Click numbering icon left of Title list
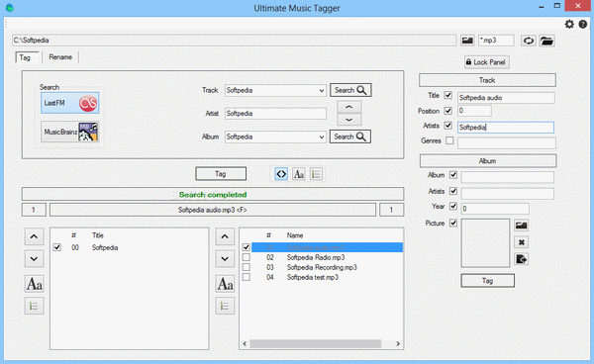 coord(34,306)
